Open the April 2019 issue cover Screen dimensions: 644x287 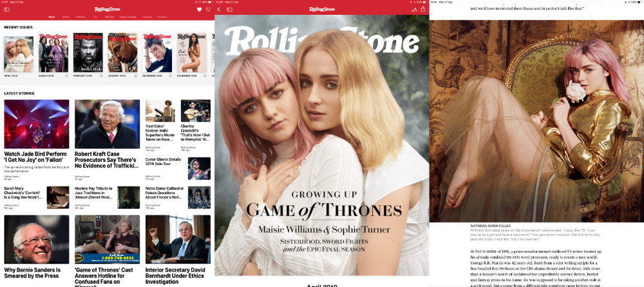[x=19, y=53]
